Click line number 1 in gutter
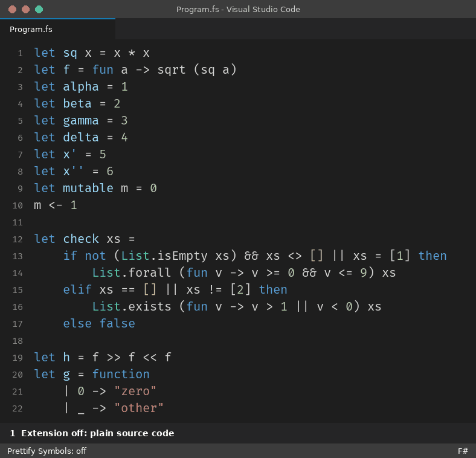476x458 pixels. tap(21, 53)
